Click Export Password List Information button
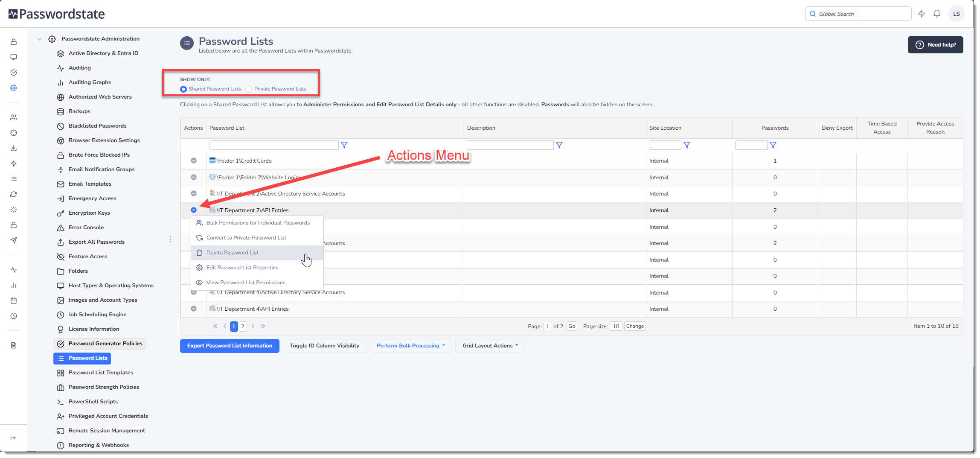980x458 pixels. pos(230,346)
